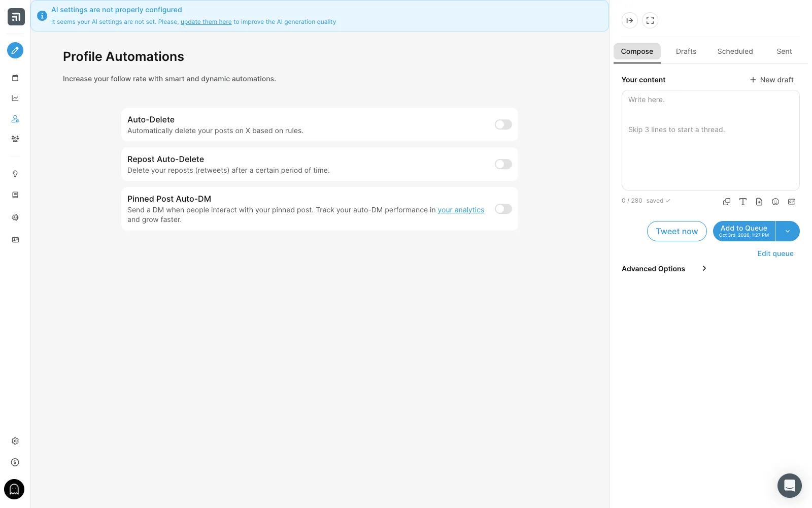This screenshot has height=508, width=812.
Task: Open the lightbulb ideas icon in the sidebar
Action: point(15,174)
